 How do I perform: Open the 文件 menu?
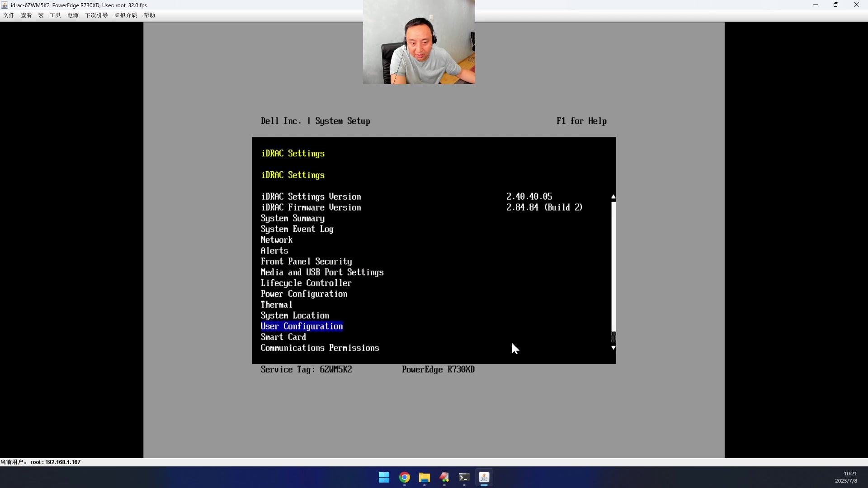pos(9,15)
